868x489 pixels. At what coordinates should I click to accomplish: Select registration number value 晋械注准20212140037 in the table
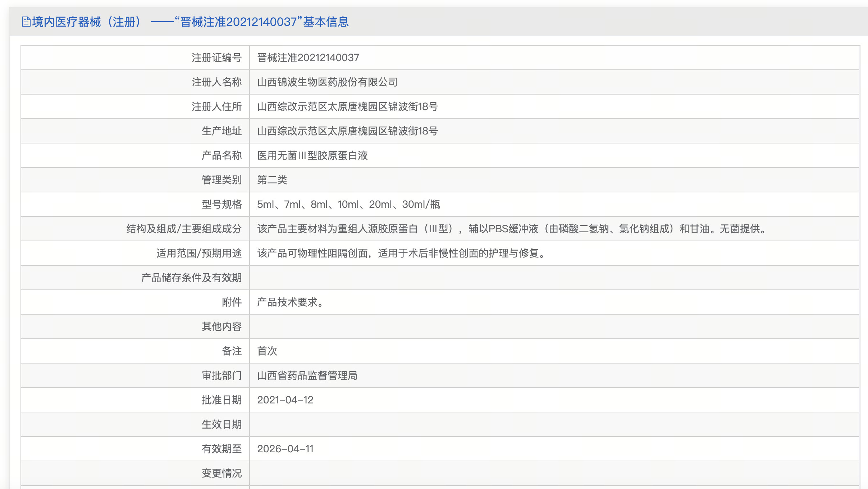pos(308,58)
